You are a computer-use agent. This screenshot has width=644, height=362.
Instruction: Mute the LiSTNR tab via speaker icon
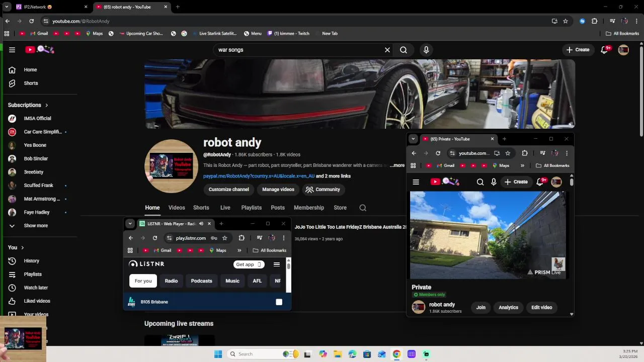(201, 224)
